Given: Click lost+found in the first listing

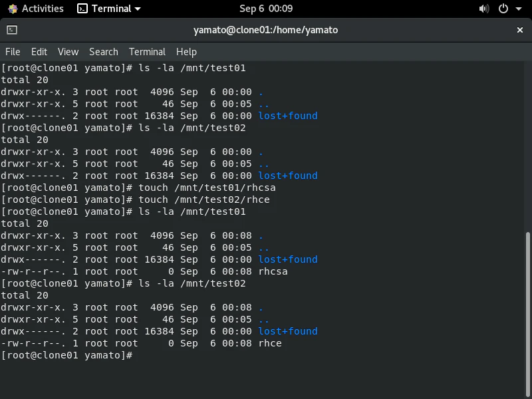Looking at the screenshot, I should click(x=288, y=116).
